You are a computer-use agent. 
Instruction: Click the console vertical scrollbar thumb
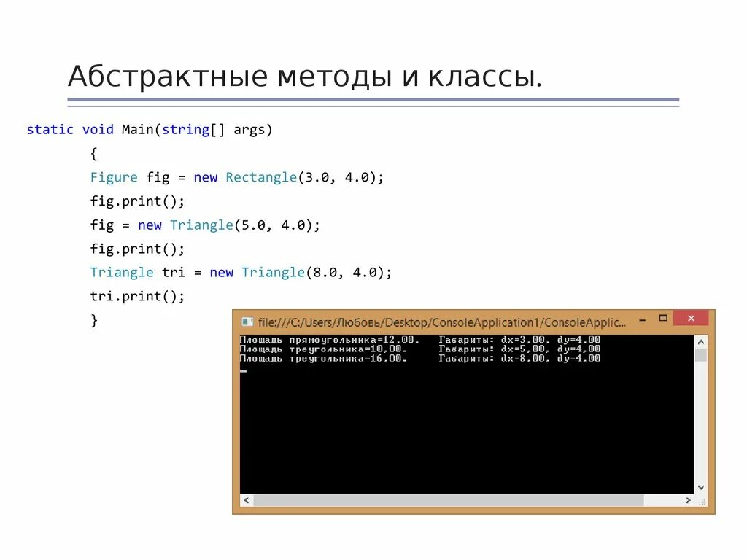701,355
